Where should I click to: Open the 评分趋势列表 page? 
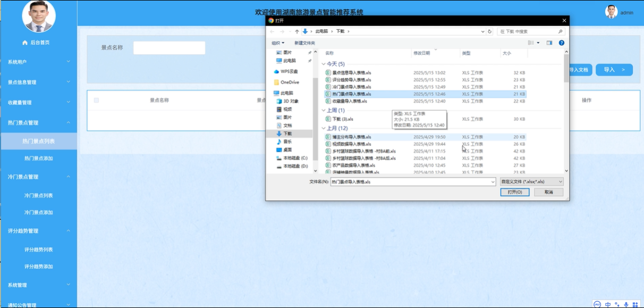coord(38,249)
